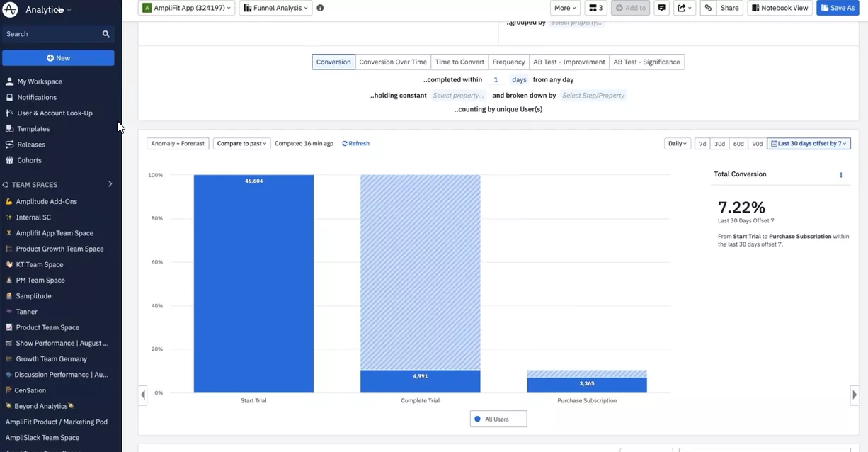868x452 pixels.
Task: Select the 30d date range
Action: [719, 144]
